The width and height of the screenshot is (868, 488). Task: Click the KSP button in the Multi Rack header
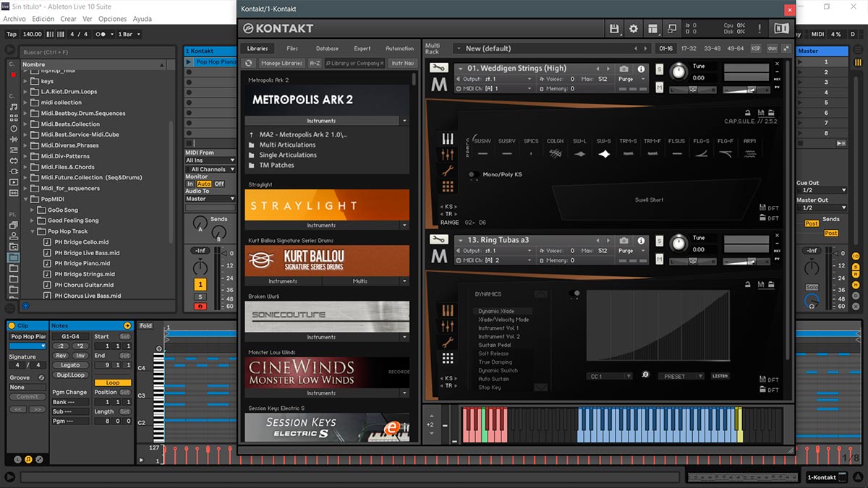pos(756,48)
